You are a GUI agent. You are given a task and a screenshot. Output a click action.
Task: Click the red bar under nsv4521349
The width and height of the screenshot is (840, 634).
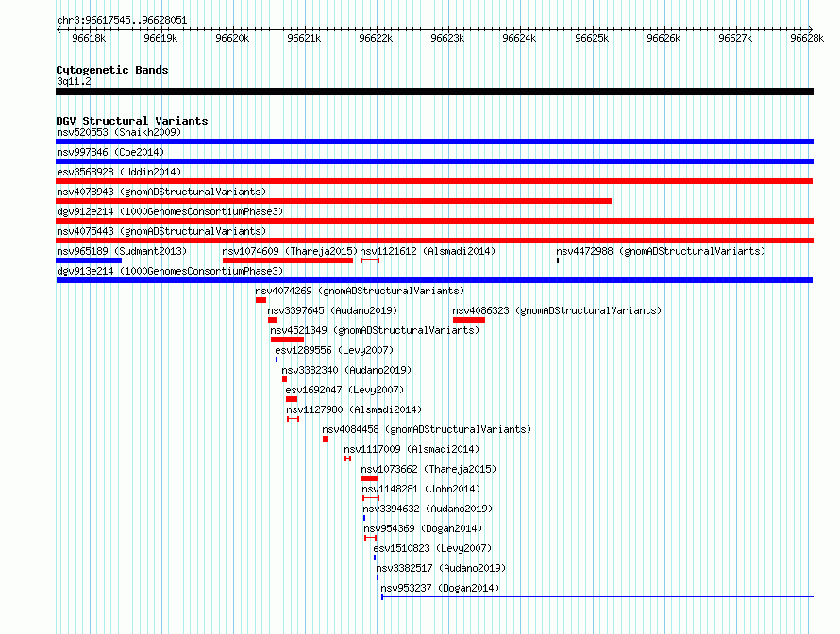pyautogui.click(x=287, y=340)
